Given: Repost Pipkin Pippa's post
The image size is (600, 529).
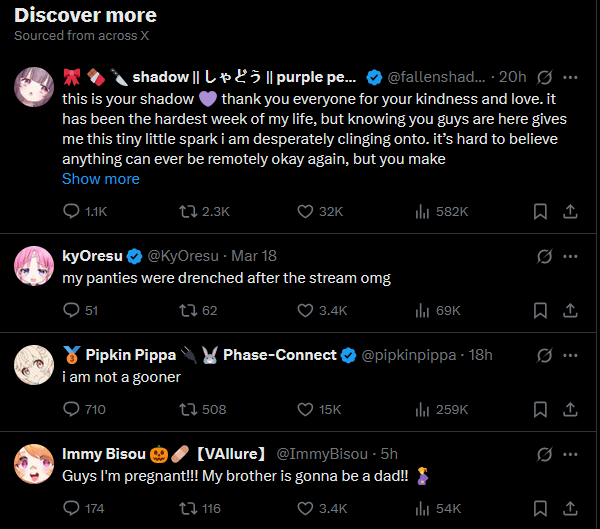Looking at the screenshot, I should coord(187,409).
